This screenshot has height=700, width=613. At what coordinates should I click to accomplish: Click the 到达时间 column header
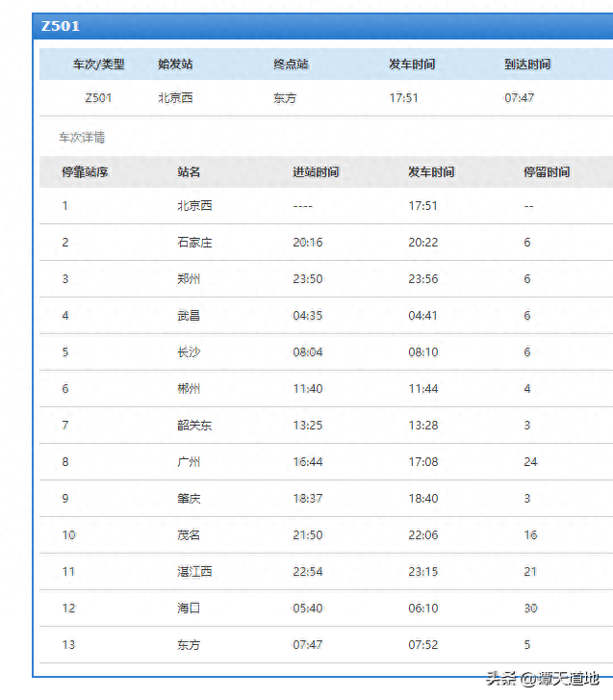[x=527, y=65]
